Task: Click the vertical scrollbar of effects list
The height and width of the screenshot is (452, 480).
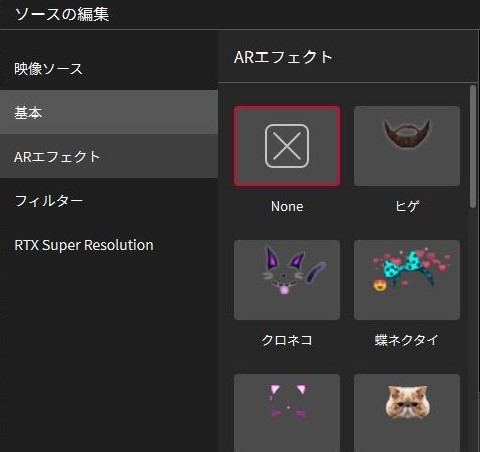Action: pyautogui.click(x=473, y=147)
